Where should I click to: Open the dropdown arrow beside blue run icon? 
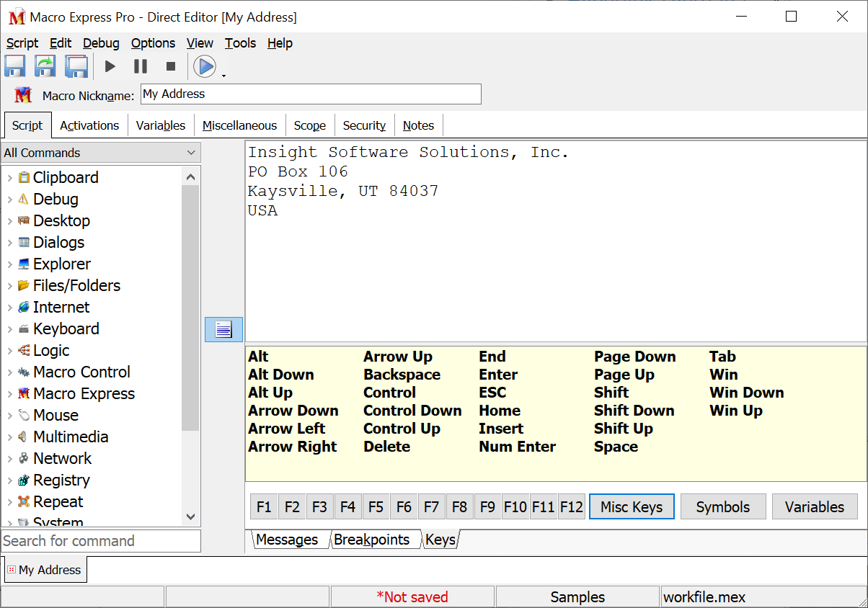point(224,76)
